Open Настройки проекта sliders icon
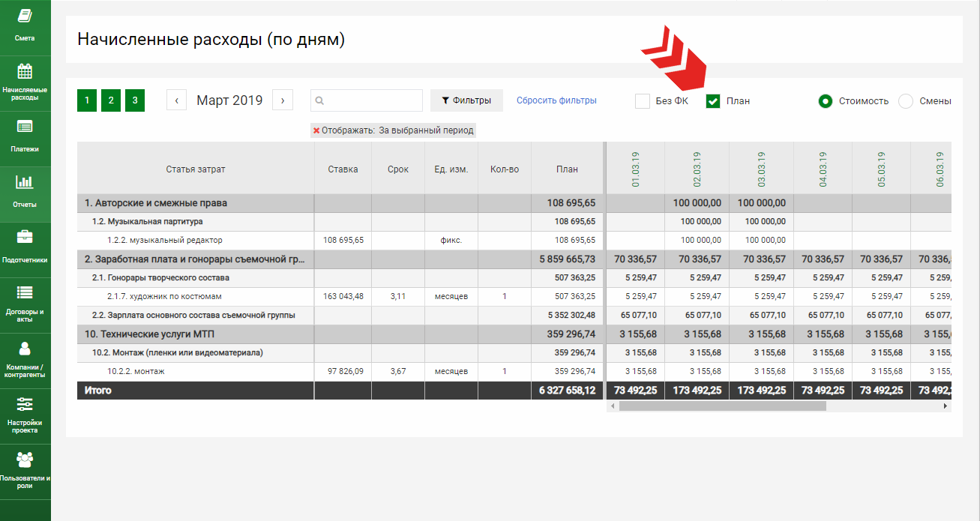 (25, 404)
